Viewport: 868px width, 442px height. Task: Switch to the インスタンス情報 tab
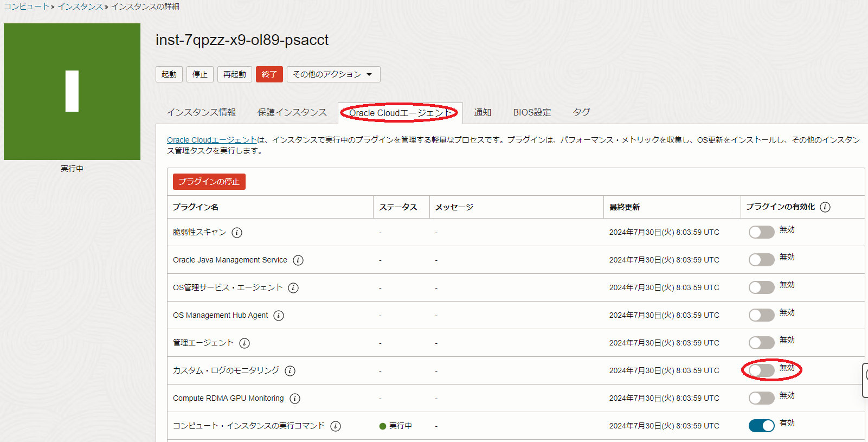click(x=201, y=112)
